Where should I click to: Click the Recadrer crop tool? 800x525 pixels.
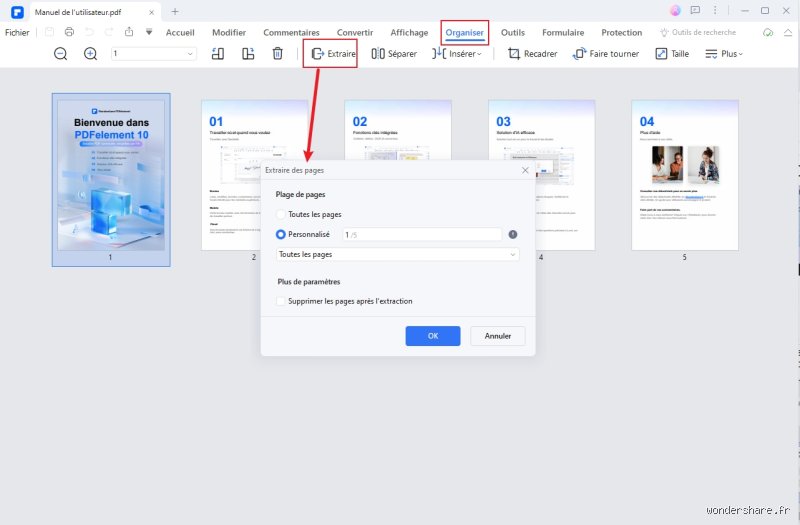(x=532, y=54)
